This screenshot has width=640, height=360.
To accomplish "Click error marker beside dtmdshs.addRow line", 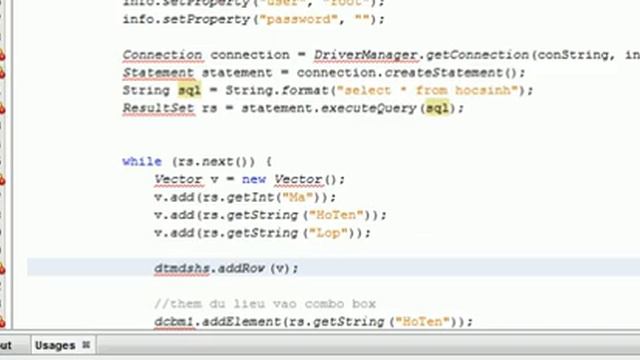I will pyautogui.click(x=2, y=269).
